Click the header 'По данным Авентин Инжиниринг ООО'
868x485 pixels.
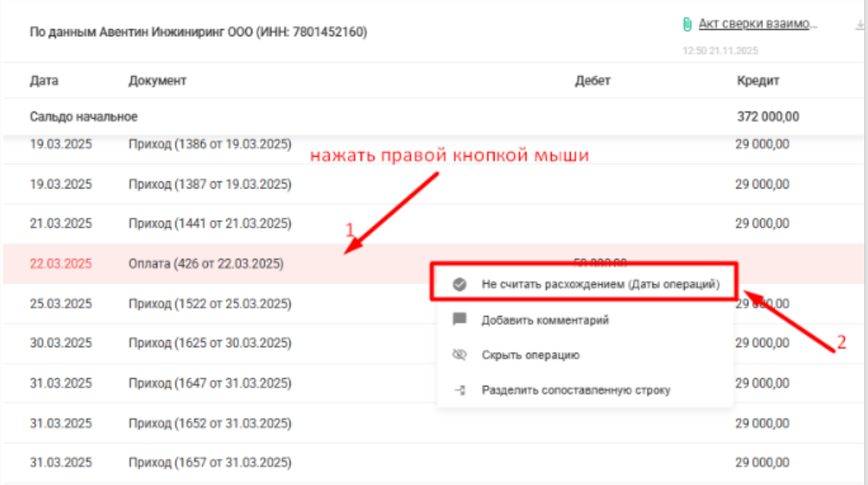click(198, 32)
